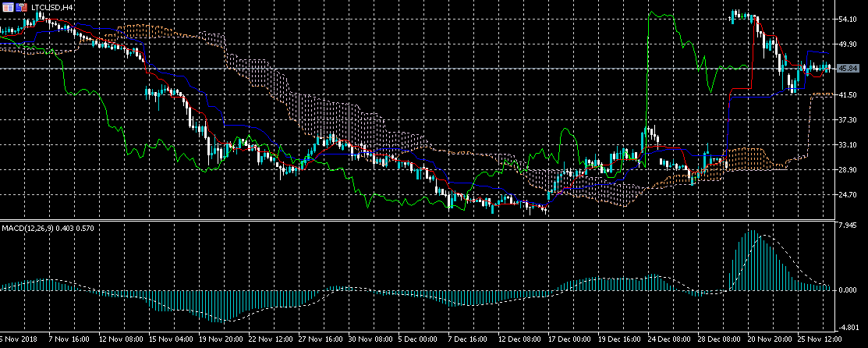Select the 7 Nov 16:00 time marker

pyautogui.click(x=70, y=341)
